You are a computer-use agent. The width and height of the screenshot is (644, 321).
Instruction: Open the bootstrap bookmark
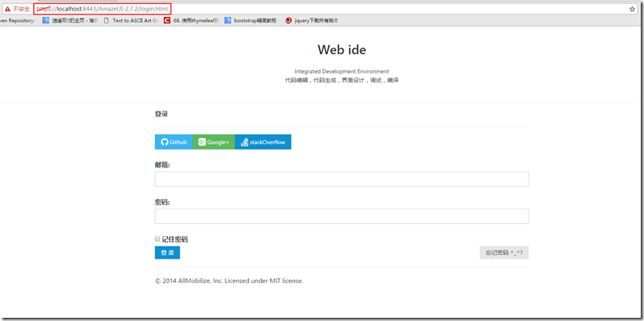251,20
